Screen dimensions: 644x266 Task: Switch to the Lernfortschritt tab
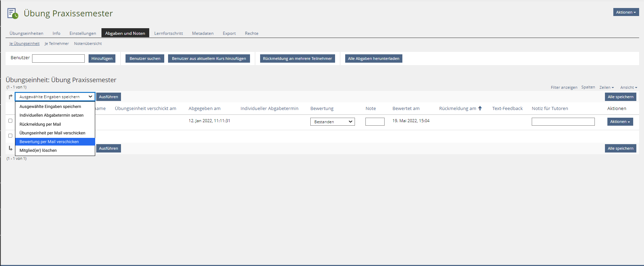(x=168, y=33)
